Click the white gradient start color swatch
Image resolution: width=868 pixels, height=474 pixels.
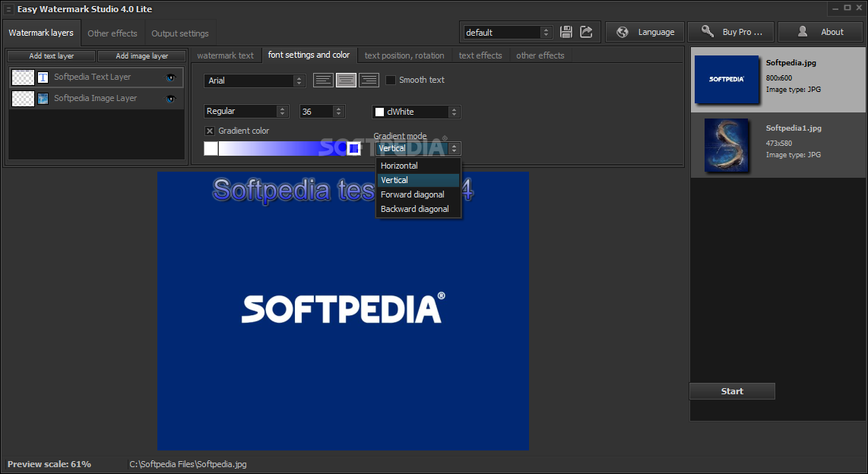click(211, 148)
